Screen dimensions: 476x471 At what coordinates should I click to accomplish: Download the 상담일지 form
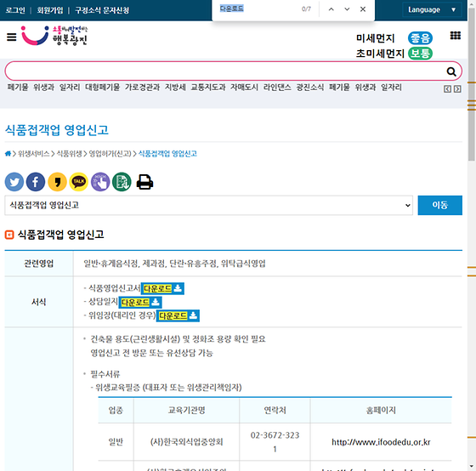point(140,302)
